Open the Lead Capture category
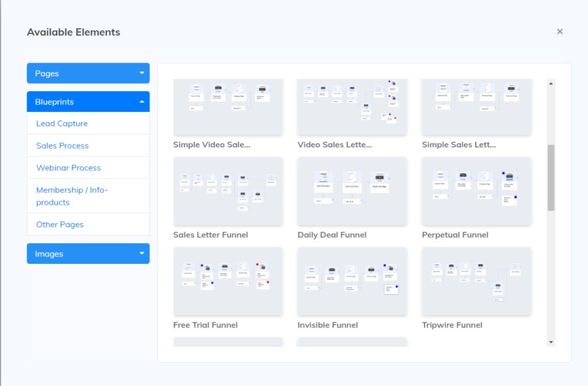The height and width of the screenshot is (386, 588). point(62,123)
